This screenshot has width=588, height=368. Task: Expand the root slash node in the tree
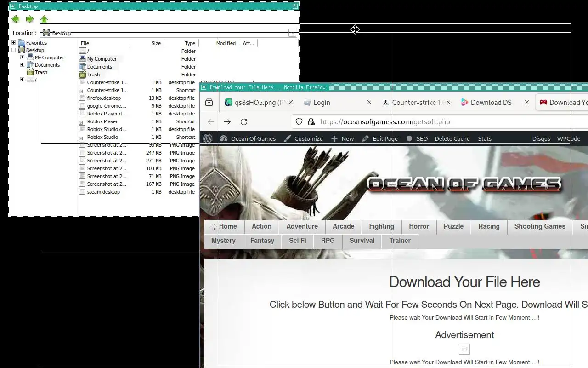pyautogui.click(x=22, y=80)
